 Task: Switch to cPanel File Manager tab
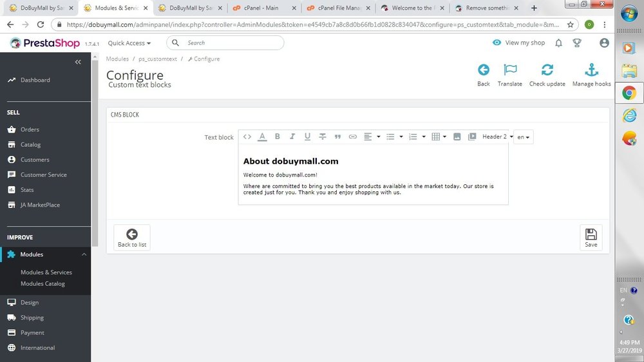pyautogui.click(x=338, y=8)
